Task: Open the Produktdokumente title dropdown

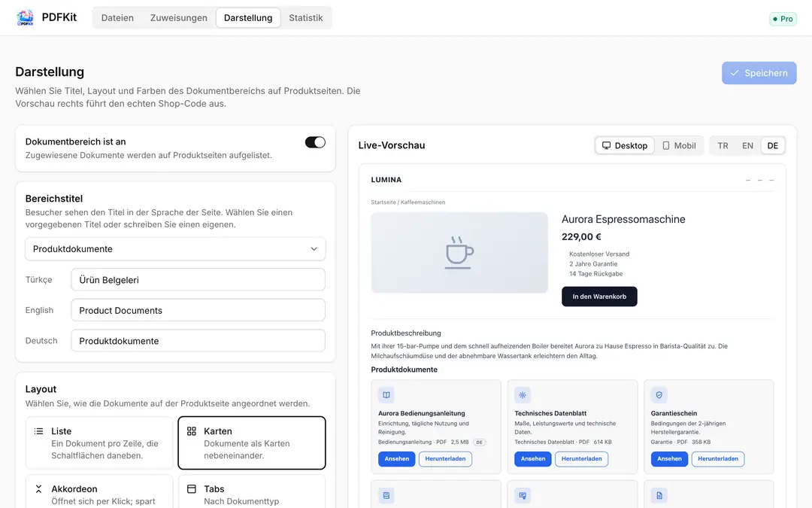Action: coord(175,249)
